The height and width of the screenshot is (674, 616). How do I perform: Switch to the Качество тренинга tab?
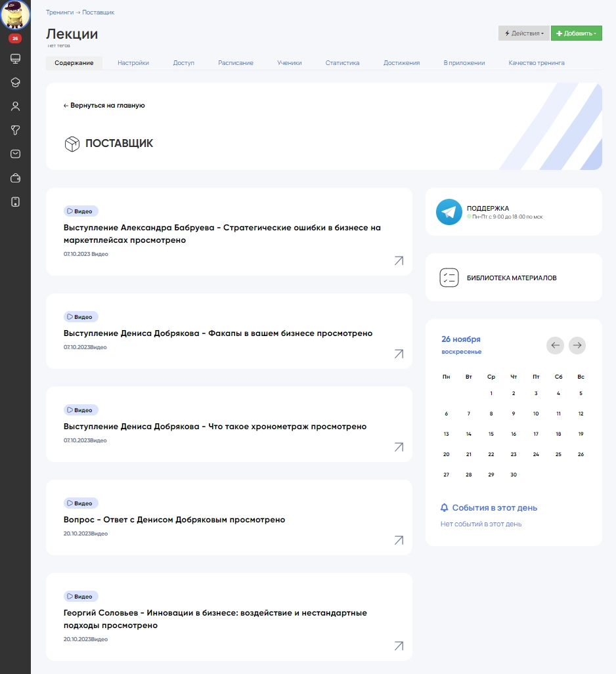click(x=537, y=63)
